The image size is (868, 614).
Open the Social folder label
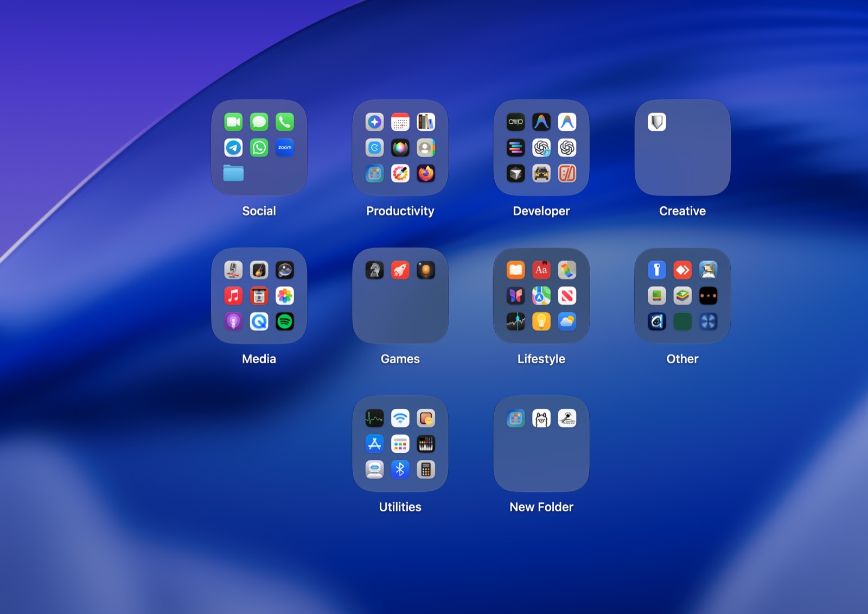pyautogui.click(x=259, y=211)
